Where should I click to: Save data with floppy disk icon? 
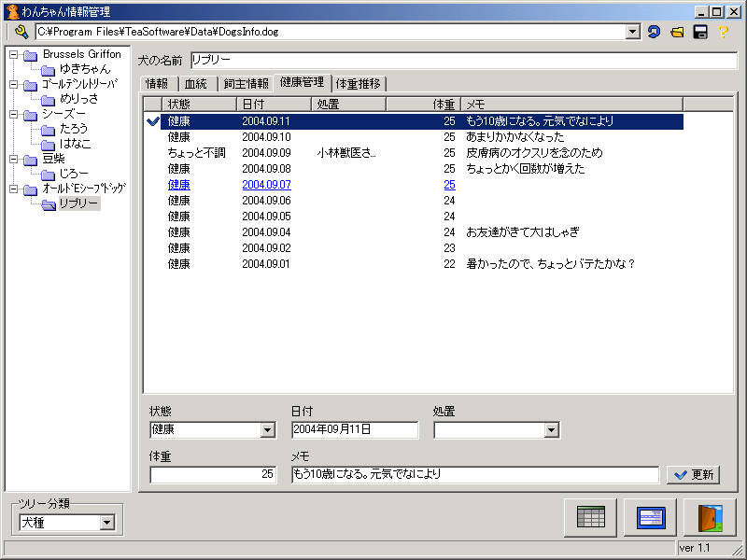pyautogui.click(x=699, y=32)
